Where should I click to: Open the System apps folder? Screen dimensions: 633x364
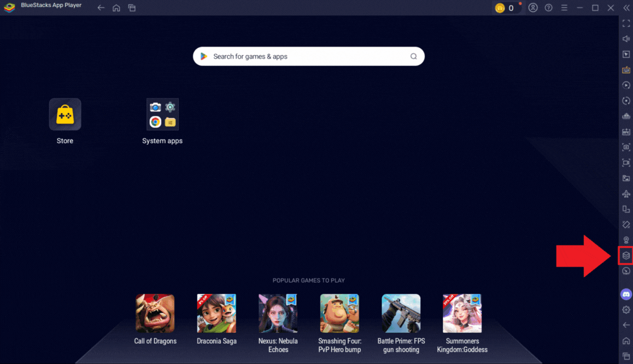tap(162, 115)
